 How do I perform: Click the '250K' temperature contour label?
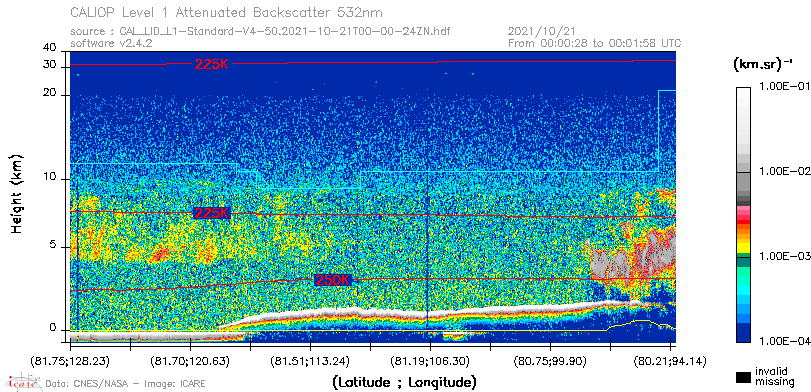point(333,280)
